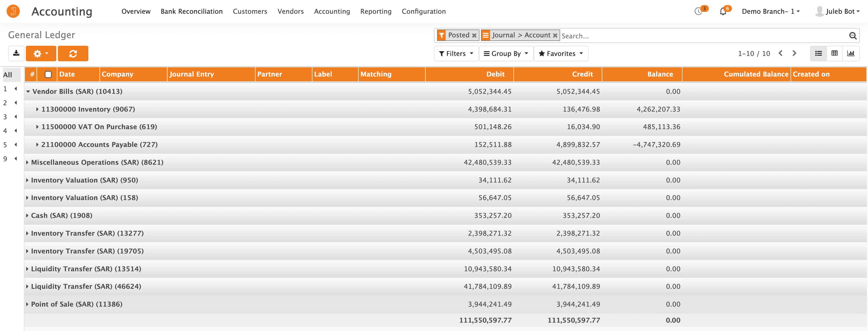
Task: Open the gear settings dropdown button
Action: [x=41, y=53]
